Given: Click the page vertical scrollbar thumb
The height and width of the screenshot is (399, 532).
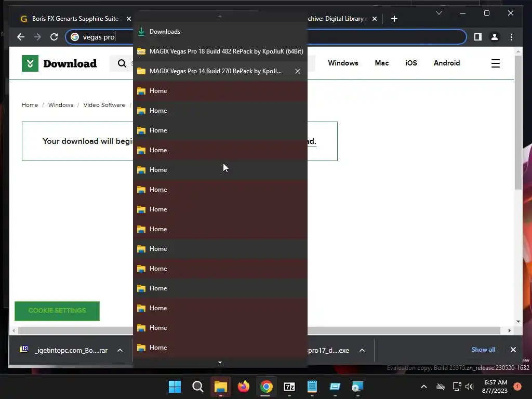Looking at the screenshot, I should [x=518, y=122].
